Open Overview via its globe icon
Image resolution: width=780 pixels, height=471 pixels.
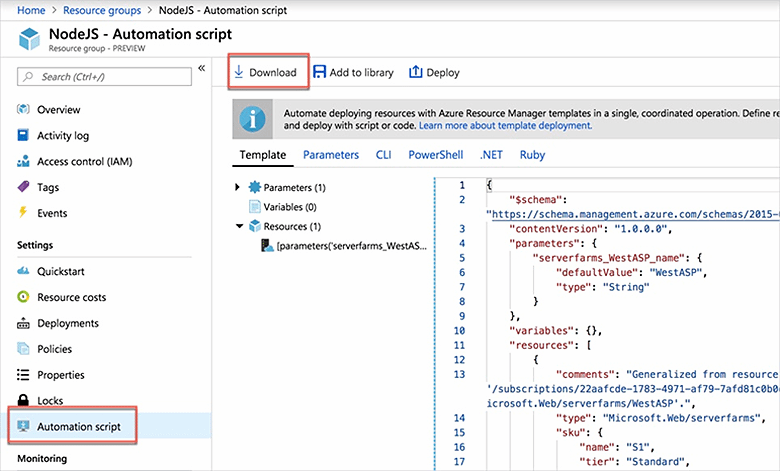point(24,110)
